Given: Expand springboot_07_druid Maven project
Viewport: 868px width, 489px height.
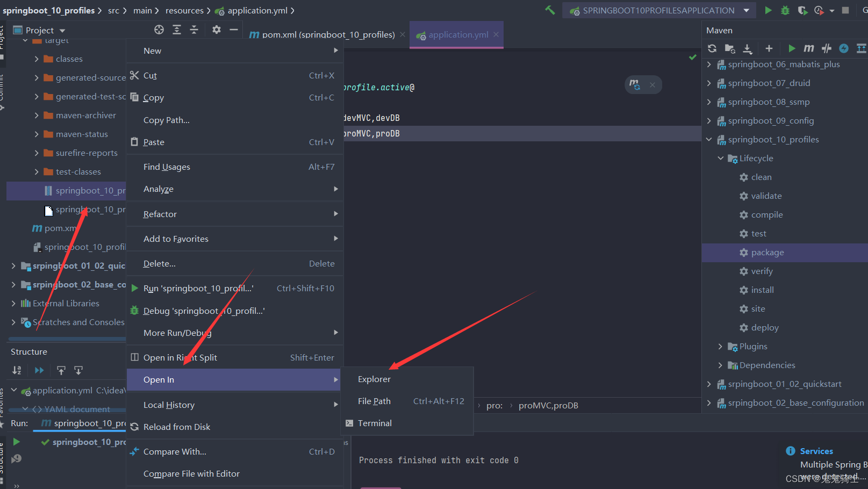Looking at the screenshot, I should (709, 83).
